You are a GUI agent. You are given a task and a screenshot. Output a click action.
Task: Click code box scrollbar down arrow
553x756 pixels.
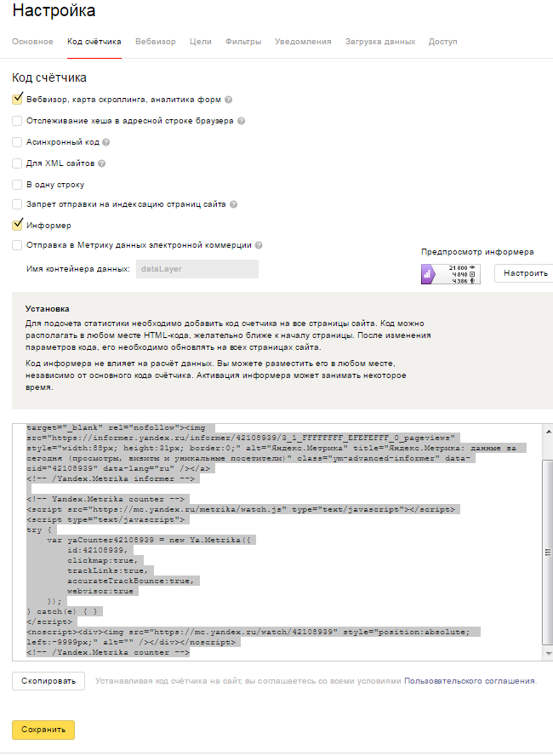click(548, 654)
